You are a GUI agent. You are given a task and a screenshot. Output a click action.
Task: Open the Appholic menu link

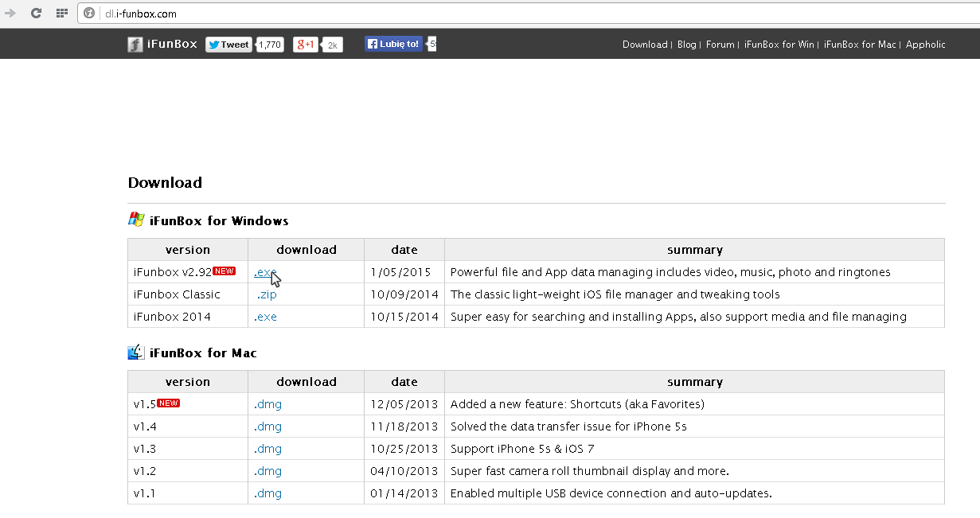tap(926, 45)
